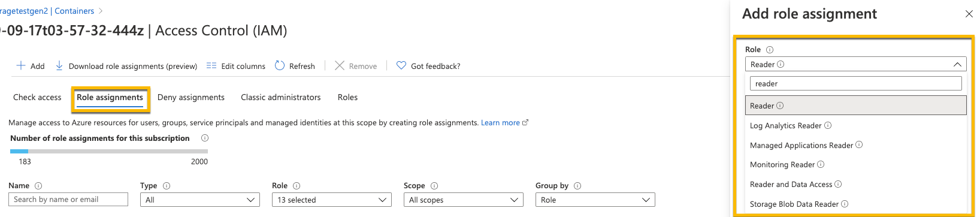Click info icon beside Log Analytics Reader
The width and height of the screenshot is (980, 217).
(828, 125)
